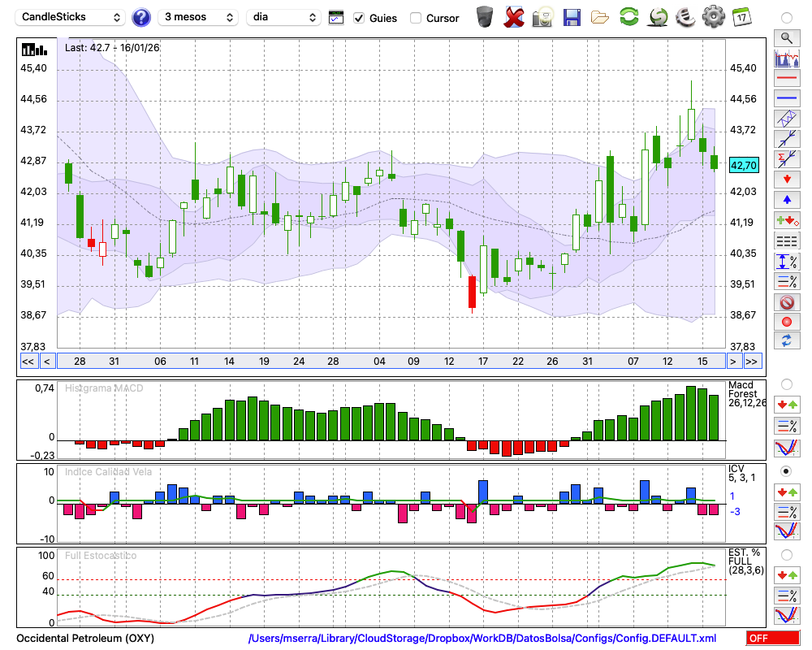Click the red prohibition sign tool
Screen dimensions: 812x650
tap(786, 301)
